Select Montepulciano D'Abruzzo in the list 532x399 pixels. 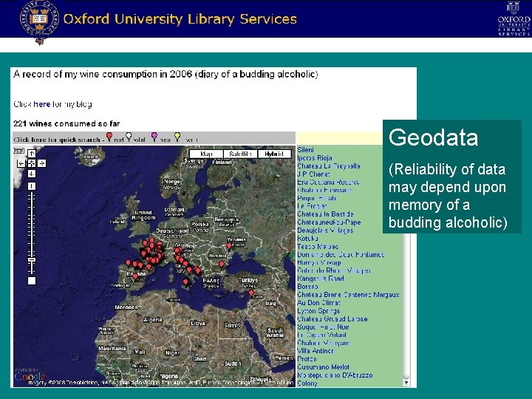[335, 375]
